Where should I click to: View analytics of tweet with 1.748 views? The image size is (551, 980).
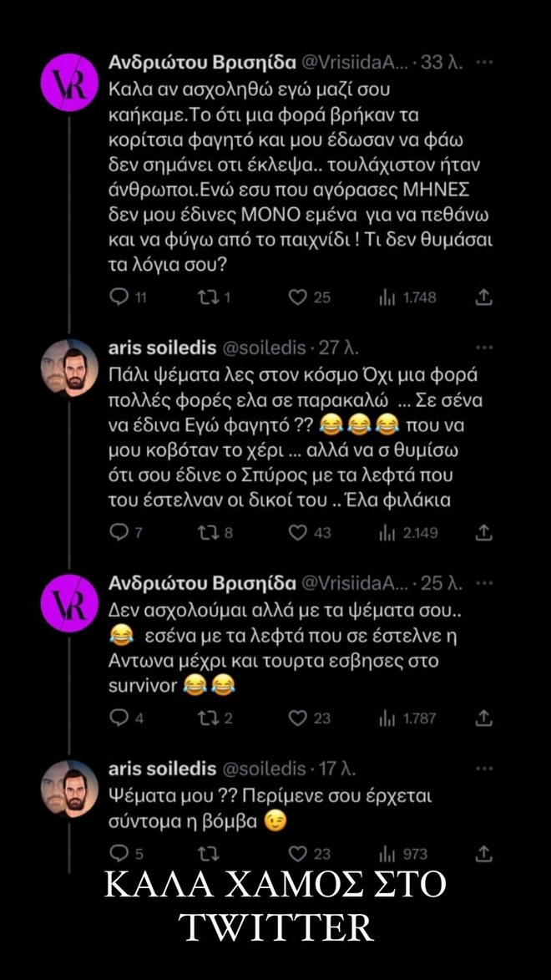pos(387,297)
